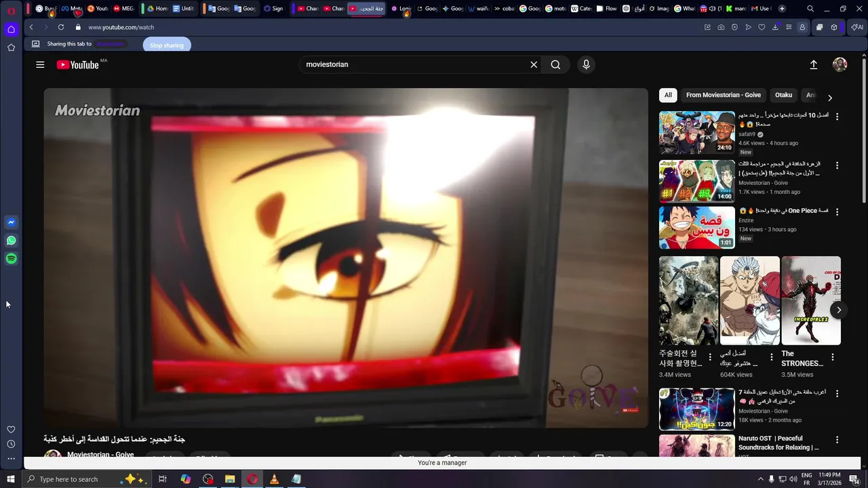The image size is (868, 488).
Task: Open Messenger in the Opera sidebar
Action: point(11,222)
